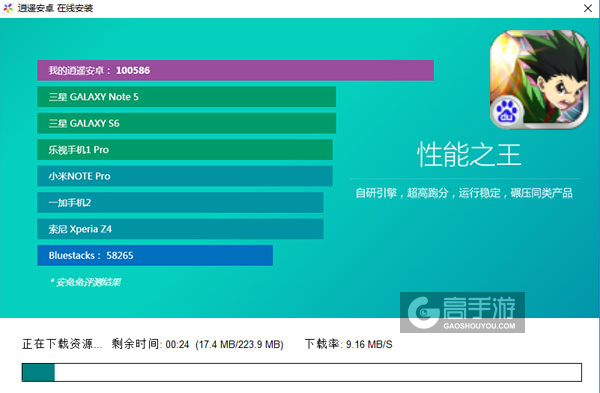The image size is (600, 393).
Task: Click the 性能之王 heading text
Action: (469, 155)
